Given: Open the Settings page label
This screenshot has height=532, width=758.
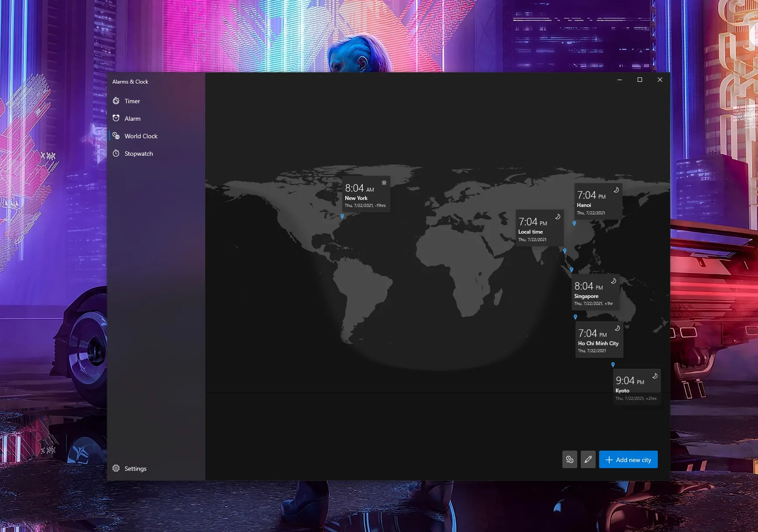Looking at the screenshot, I should coord(136,469).
